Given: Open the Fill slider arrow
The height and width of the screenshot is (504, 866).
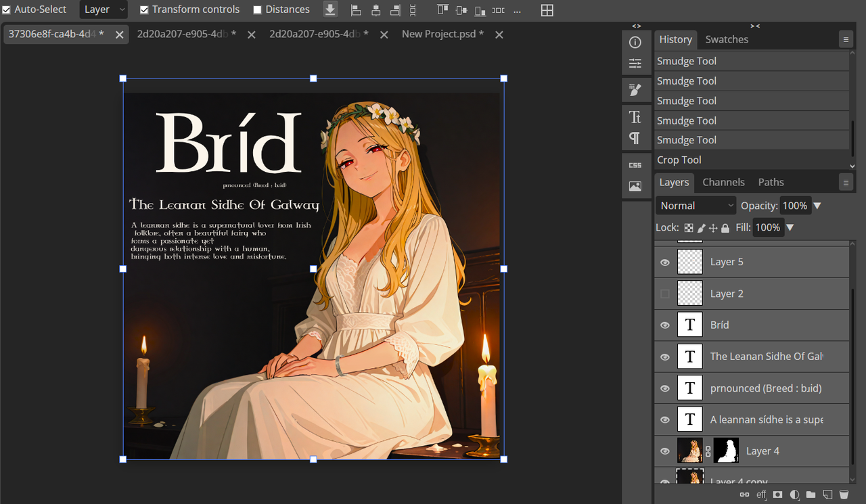Looking at the screenshot, I should (x=790, y=228).
